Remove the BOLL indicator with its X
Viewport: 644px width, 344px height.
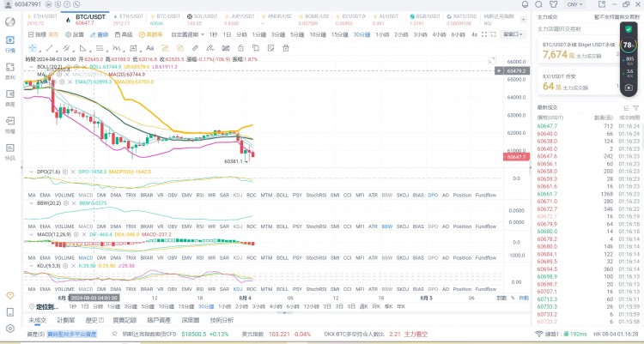84,67
